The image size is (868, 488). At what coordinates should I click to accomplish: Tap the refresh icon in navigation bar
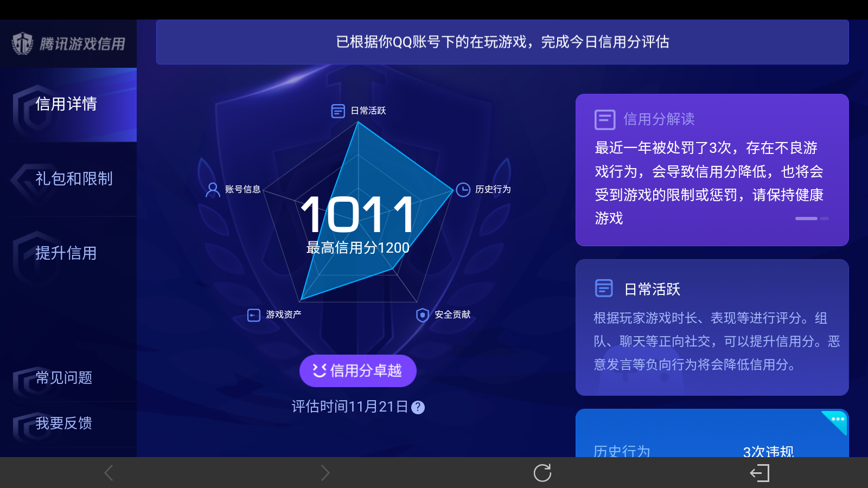tap(542, 472)
